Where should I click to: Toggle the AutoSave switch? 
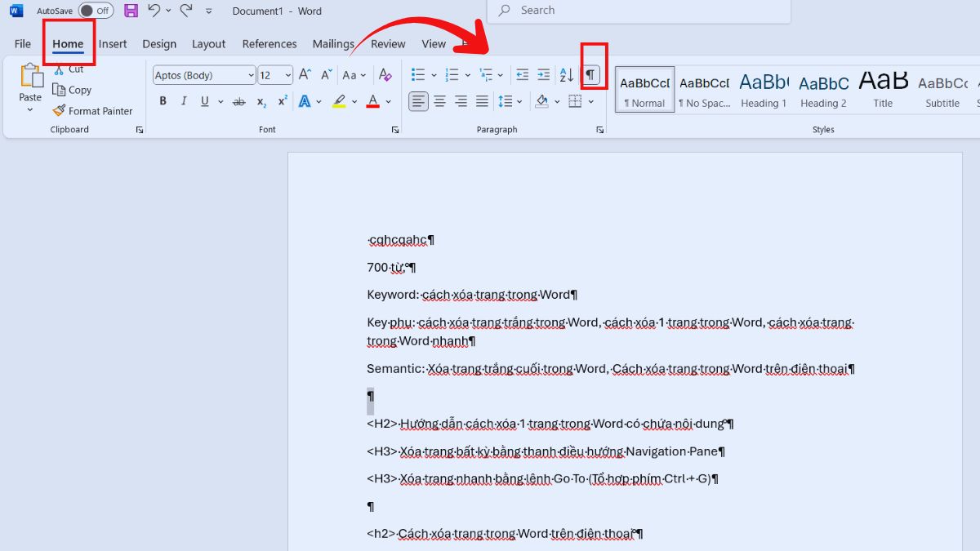pos(96,11)
